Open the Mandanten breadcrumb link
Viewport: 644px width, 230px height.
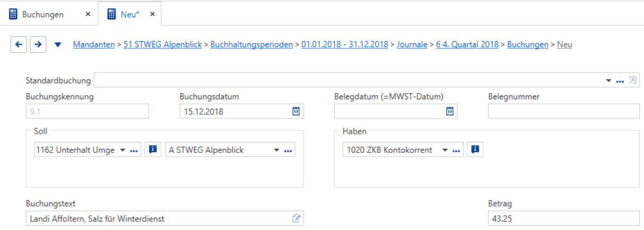[94, 45]
